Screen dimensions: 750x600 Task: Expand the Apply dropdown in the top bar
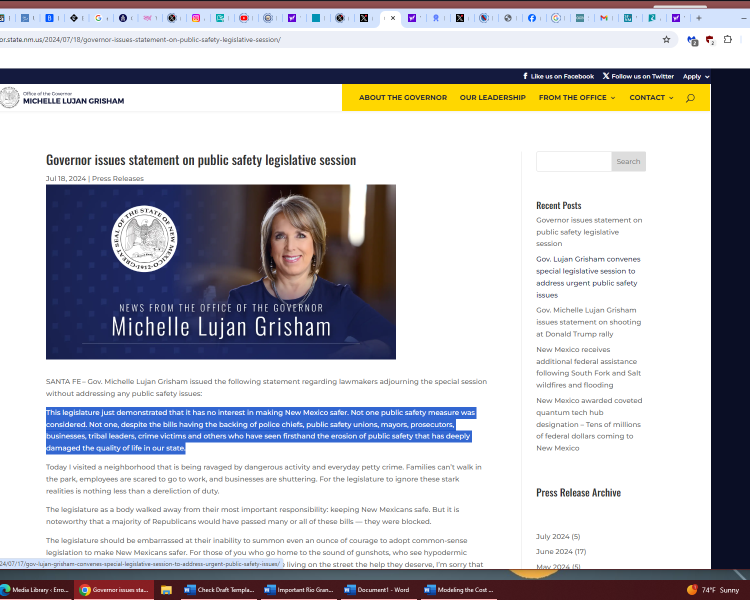pos(696,76)
